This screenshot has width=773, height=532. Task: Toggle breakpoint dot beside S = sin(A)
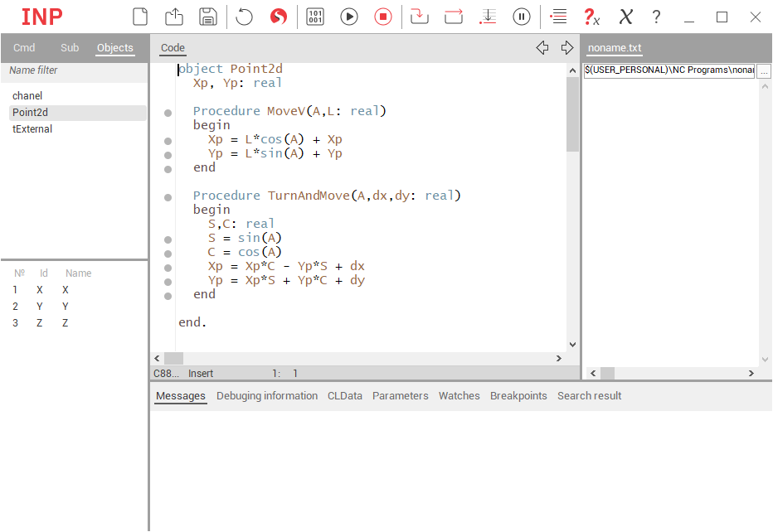168,239
